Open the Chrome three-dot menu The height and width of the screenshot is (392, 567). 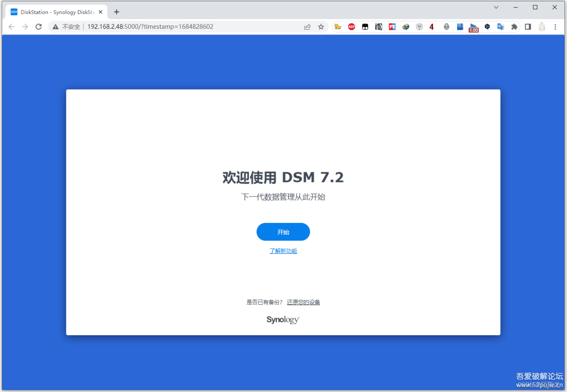pos(555,27)
